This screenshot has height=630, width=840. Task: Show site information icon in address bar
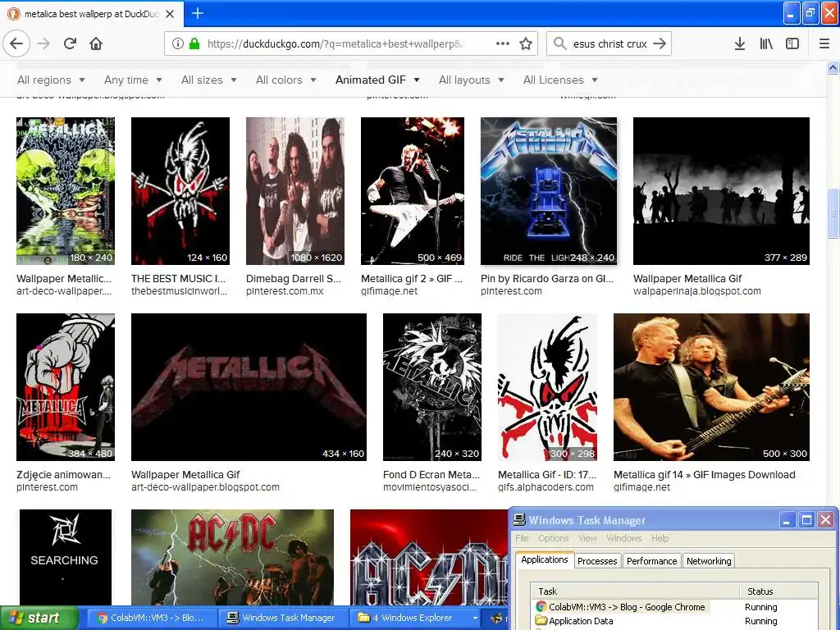click(x=178, y=43)
